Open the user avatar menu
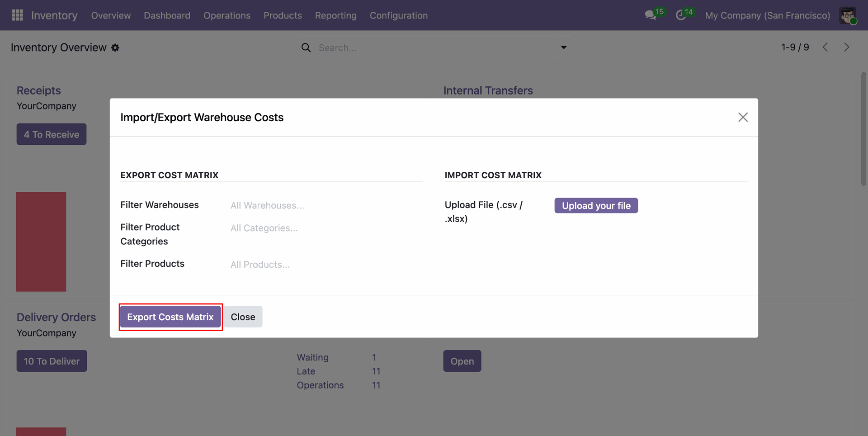 pos(848,15)
